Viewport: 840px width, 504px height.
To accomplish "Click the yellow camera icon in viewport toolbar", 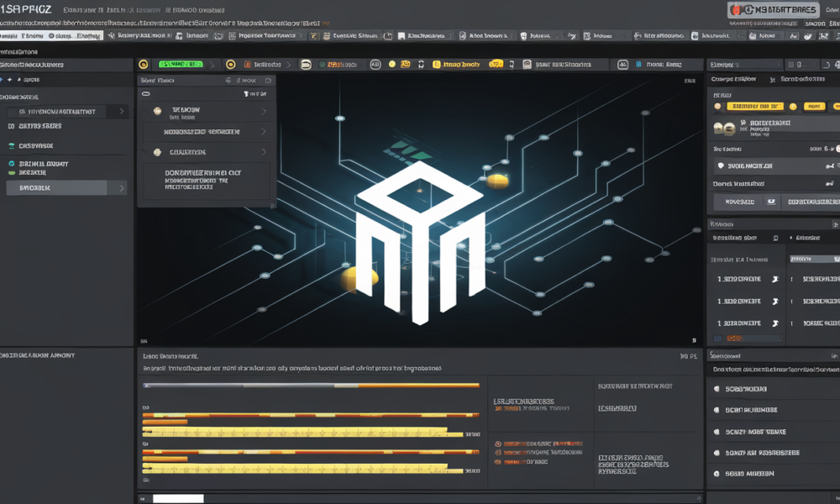I will pyautogui.click(x=406, y=65).
